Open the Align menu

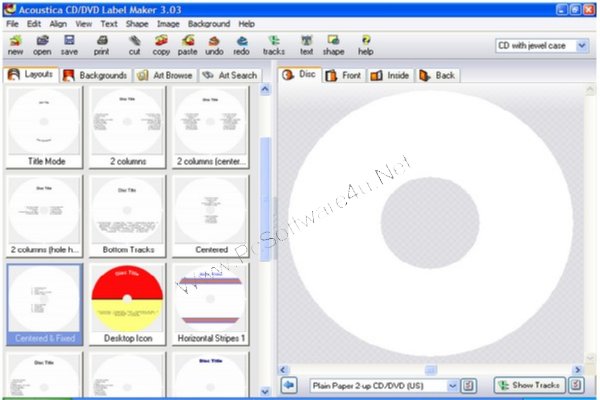point(58,24)
